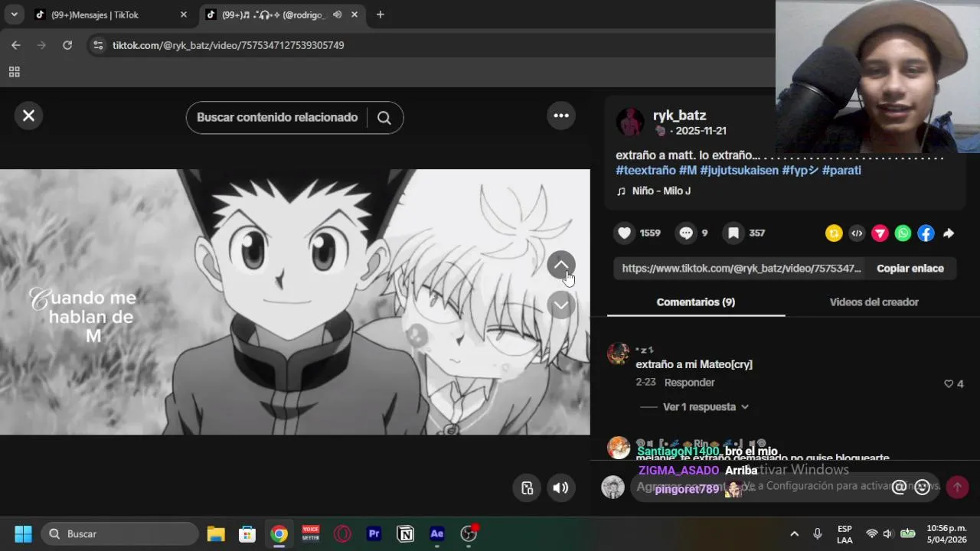
Task: Open Microsoft Store from taskbar
Action: 247,534
